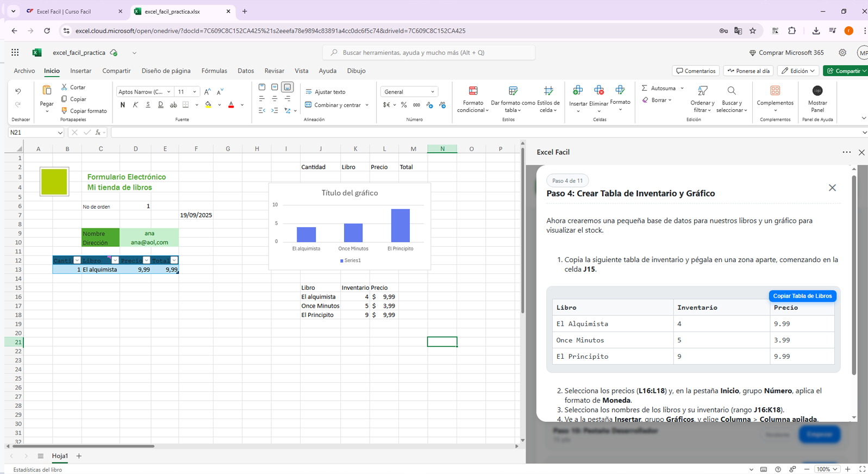Click the Insertar cells icon in Celdas group
The image size is (868, 474).
point(578,90)
